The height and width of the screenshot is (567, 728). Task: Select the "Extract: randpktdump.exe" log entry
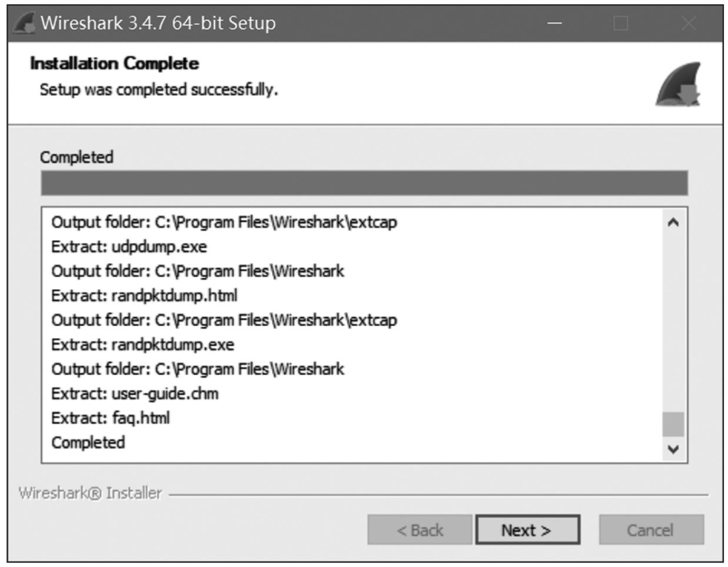pyautogui.click(x=142, y=344)
